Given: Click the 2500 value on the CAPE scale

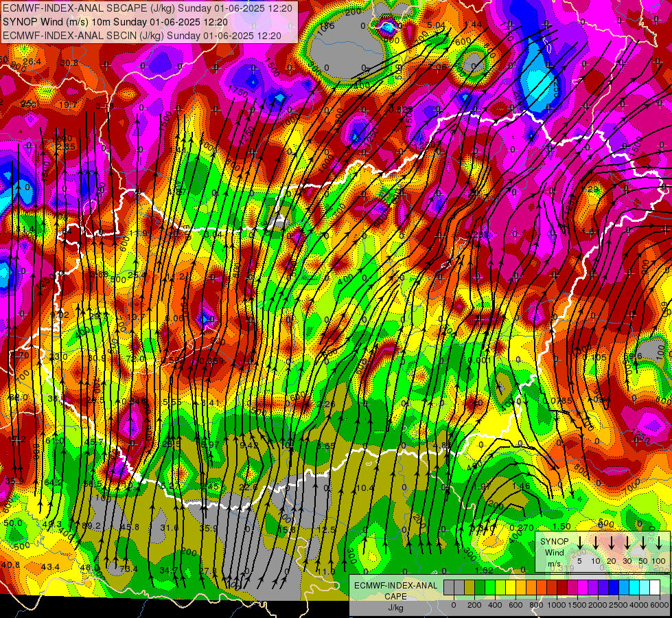Looking at the screenshot, I should coord(618,605).
